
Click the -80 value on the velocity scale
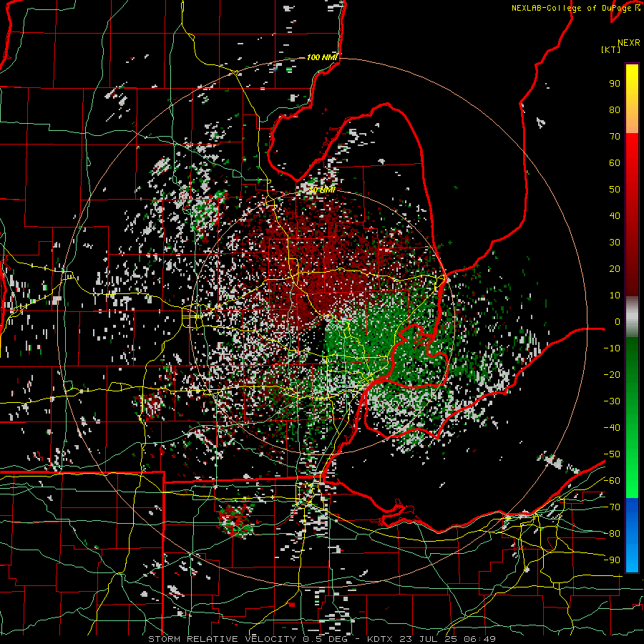tap(612, 534)
